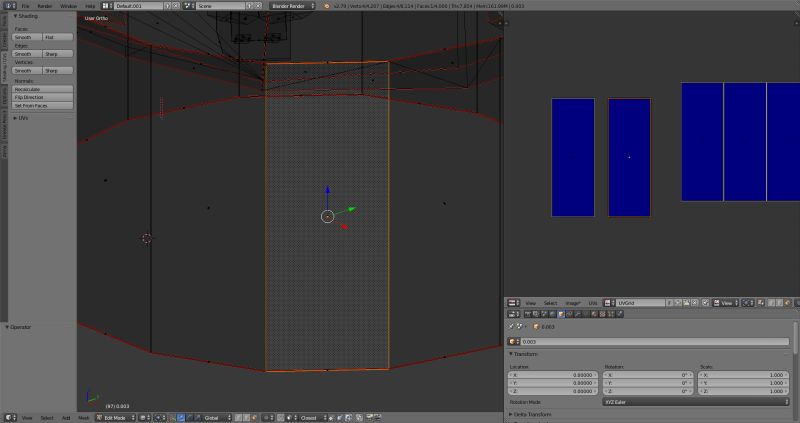The width and height of the screenshot is (800, 423).
Task: Open the World properties tab
Action: tap(552, 314)
